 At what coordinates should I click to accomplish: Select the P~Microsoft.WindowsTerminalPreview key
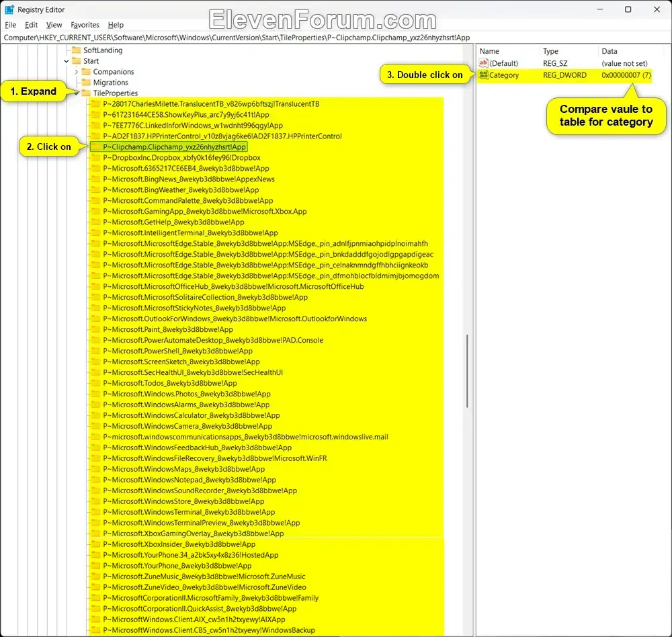[x=202, y=523]
